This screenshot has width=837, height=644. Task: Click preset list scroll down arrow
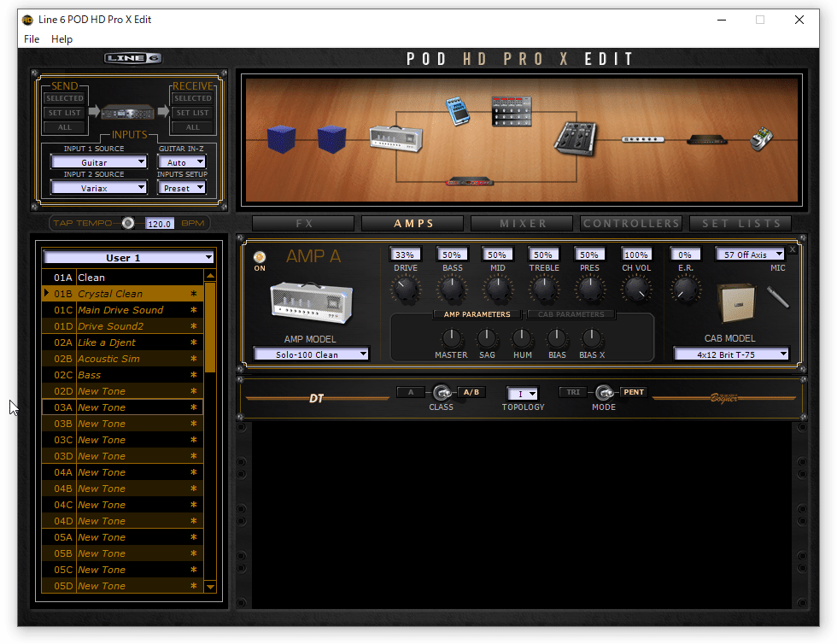[x=210, y=586]
